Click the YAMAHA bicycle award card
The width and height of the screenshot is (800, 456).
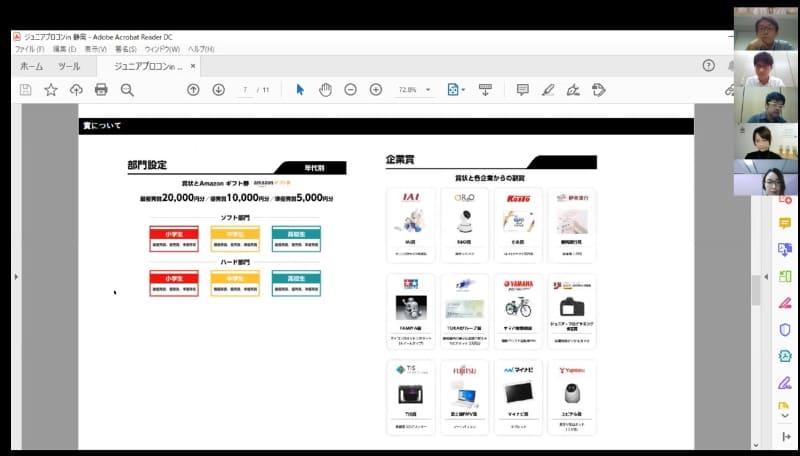point(518,311)
